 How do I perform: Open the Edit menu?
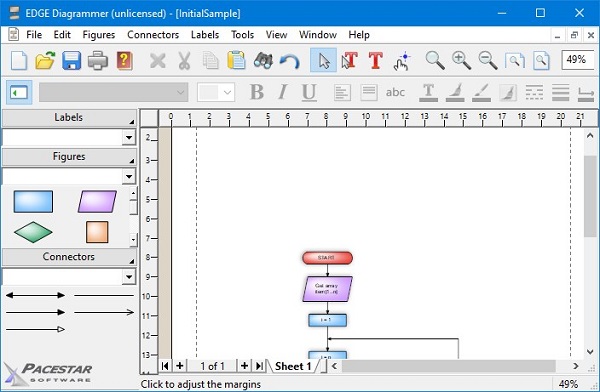coord(62,35)
